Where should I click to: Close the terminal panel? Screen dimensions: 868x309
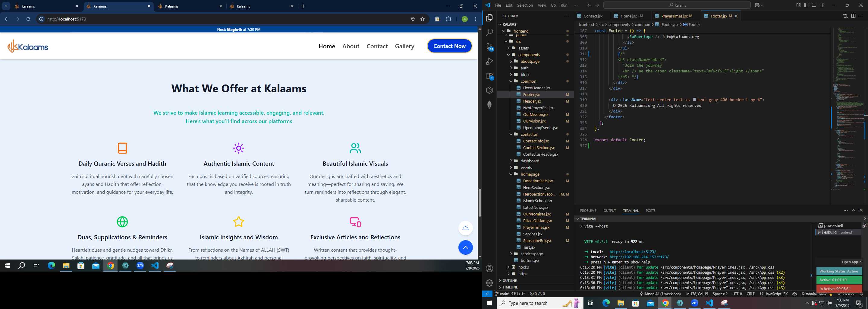point(861,211)
